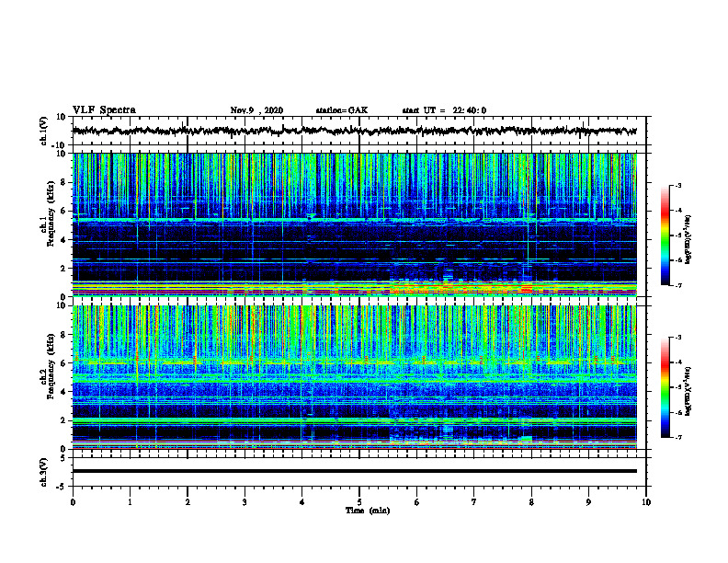Click the ch.2 spectrogram color bar
The width and height of the screenshot is (728, 563).
665,387
